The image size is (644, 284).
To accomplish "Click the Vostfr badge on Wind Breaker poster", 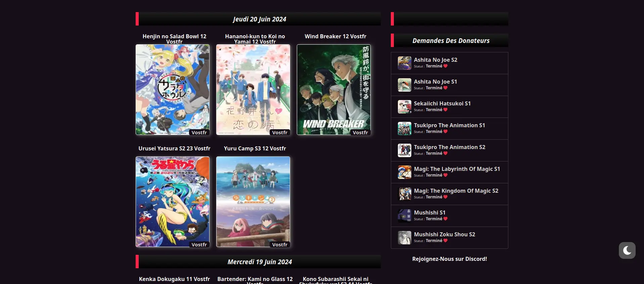I will 360,133.
